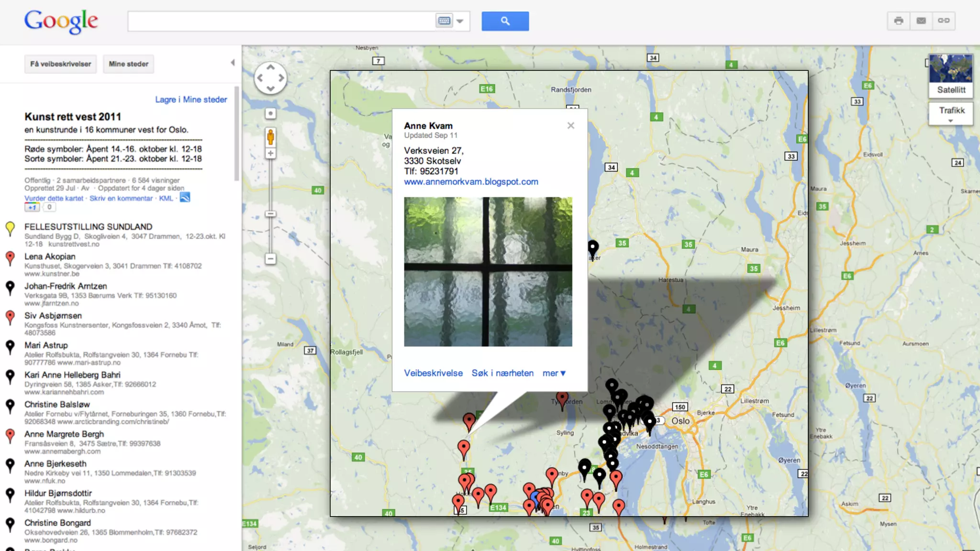
Task: Open the 'mer' dropdown in info window
Action: pos(554,373)
